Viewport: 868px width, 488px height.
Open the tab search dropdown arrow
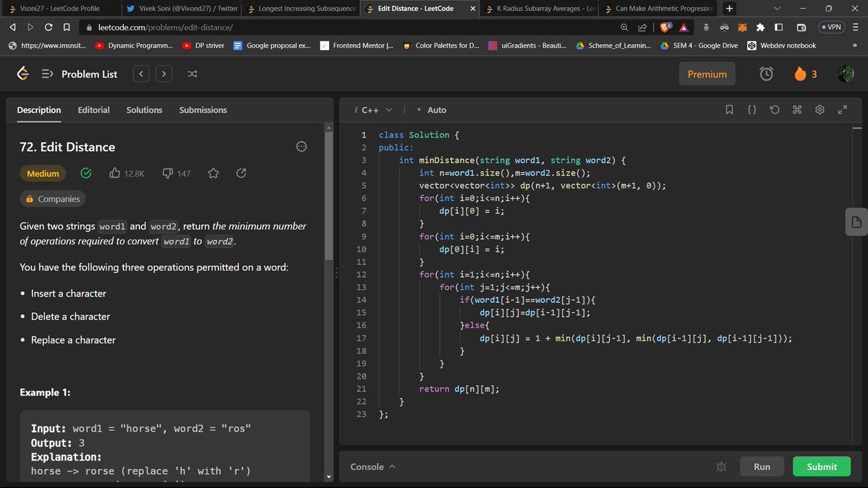pyautogui.click(x=777, y=9)
